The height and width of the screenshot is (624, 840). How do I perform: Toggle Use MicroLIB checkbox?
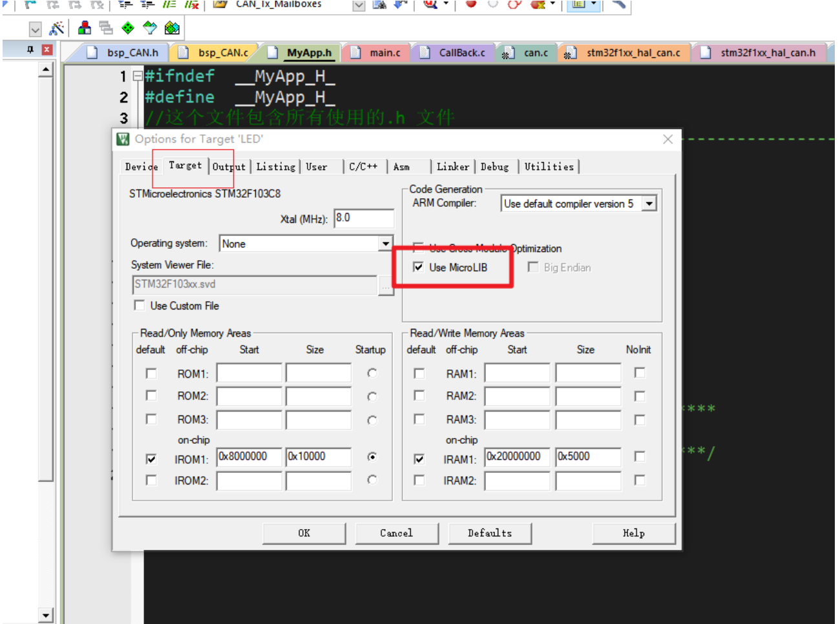click(419, 267)
